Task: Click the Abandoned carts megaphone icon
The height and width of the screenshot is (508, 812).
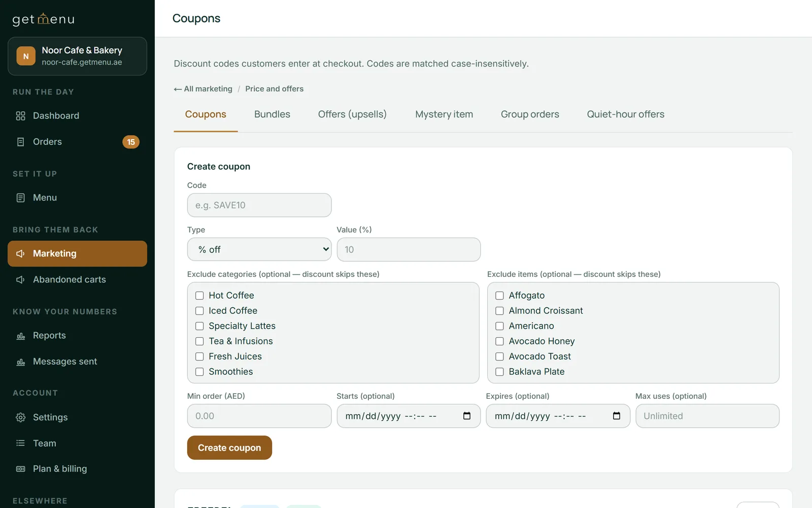Action: [x=20, y=279]
